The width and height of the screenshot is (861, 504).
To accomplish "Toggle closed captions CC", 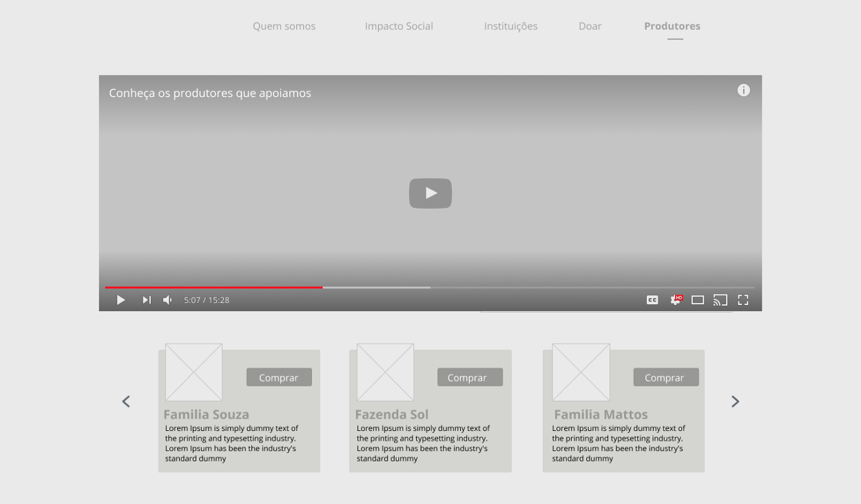I will coord(652,300).
